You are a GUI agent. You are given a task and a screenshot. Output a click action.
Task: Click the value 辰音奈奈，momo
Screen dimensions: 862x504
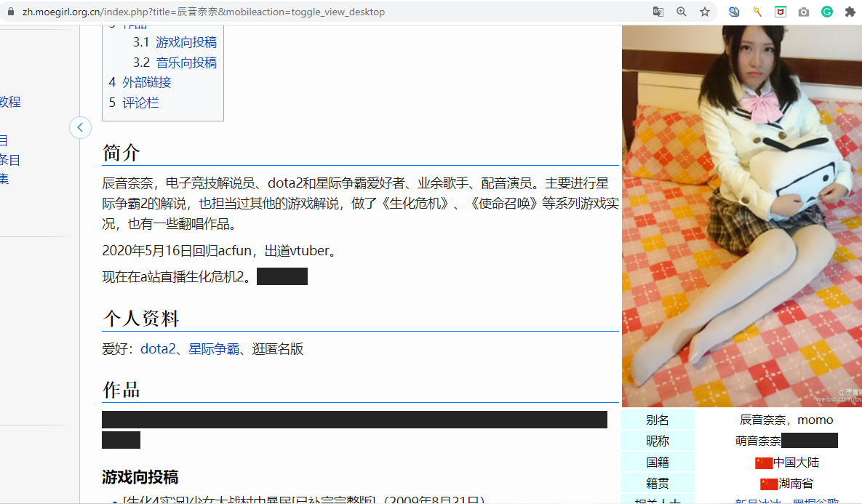pyautogui.click(x=786, y=420)
